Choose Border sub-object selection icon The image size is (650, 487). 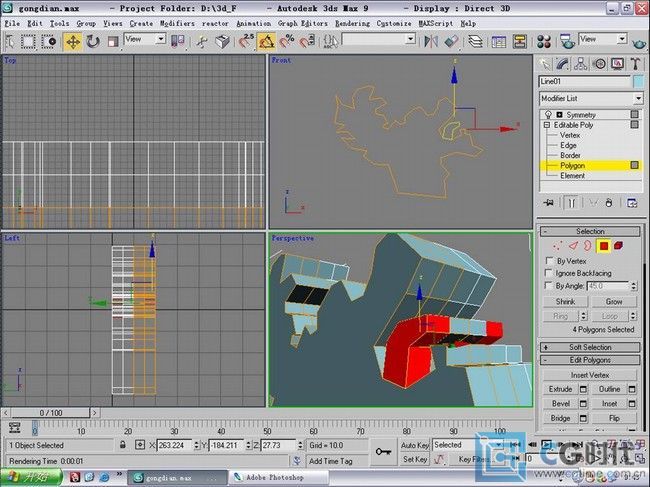pyautogui.click(x=587, y=246)
